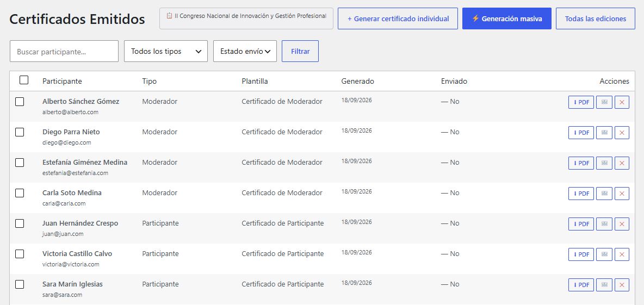The image size is (644, 305).
Task: Select Estefanía Giménez Medina row checkbox
Action: (x=20, y=162)
